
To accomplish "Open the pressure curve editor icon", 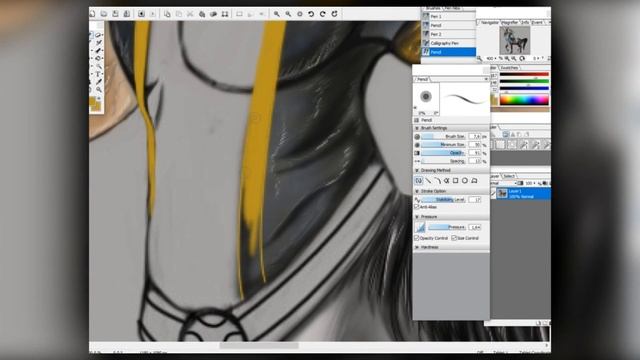I will (x=420, y=227).
